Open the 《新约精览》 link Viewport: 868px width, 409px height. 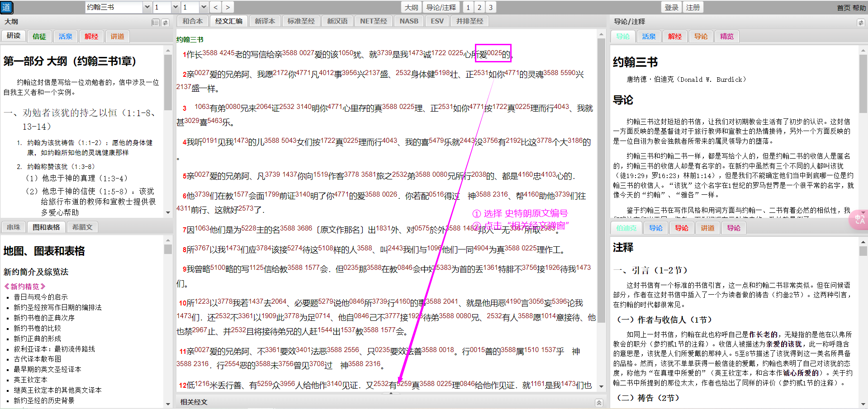(25, 286)
